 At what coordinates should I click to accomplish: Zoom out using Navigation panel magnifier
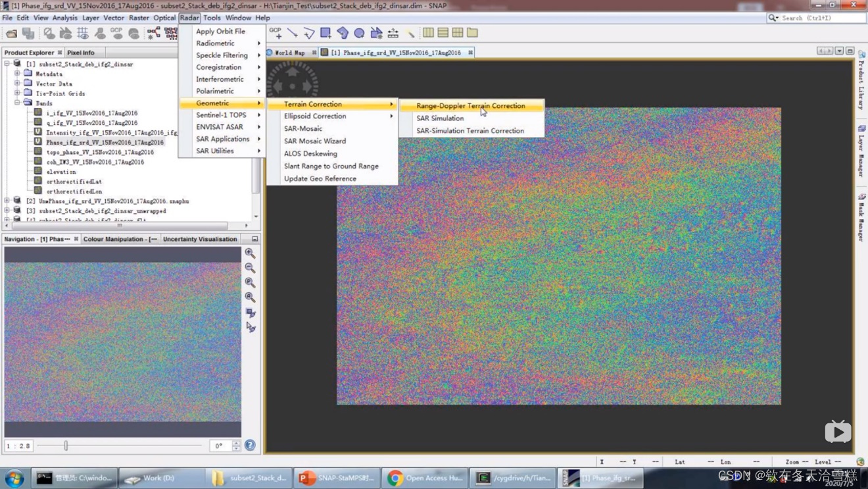point(250,268)
